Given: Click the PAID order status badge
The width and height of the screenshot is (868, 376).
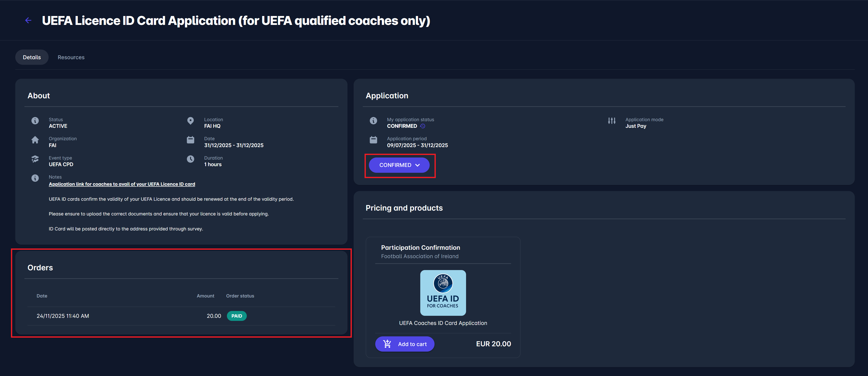Looking at the screenshot, I should (x=237, y=316).
